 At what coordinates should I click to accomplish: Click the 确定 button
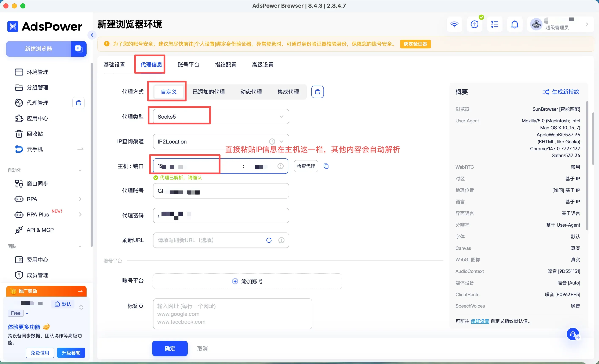170,348
